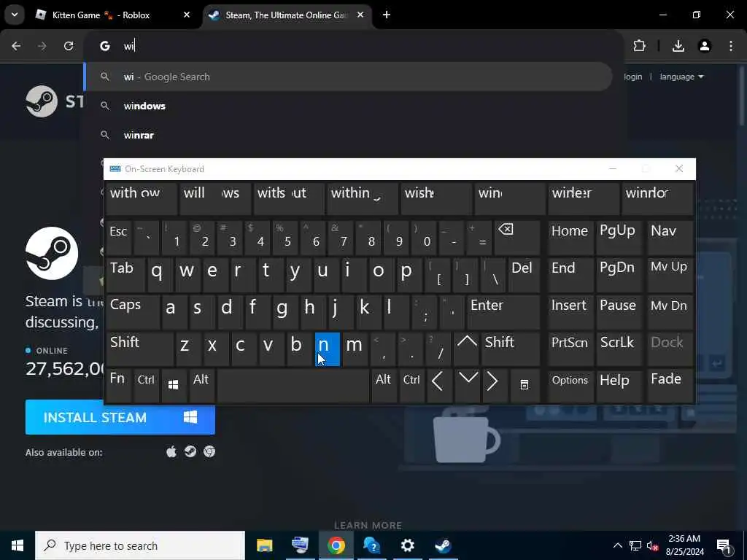This screenshot has width=747, height=560.
Task: Tap the context menu key on the keyboard
Action: (x=525, y=385)
